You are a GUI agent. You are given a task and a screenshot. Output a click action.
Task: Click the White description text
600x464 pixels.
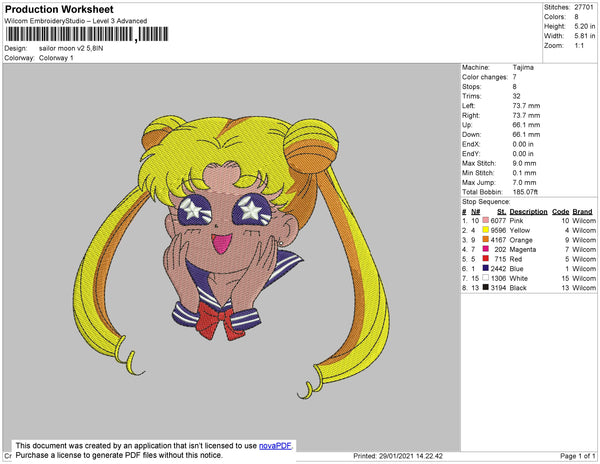pyautogui.click(x=518, y=278)
